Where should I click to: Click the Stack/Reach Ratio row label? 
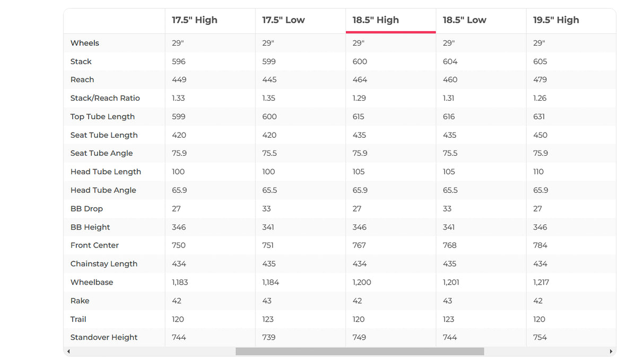[105, 98]
